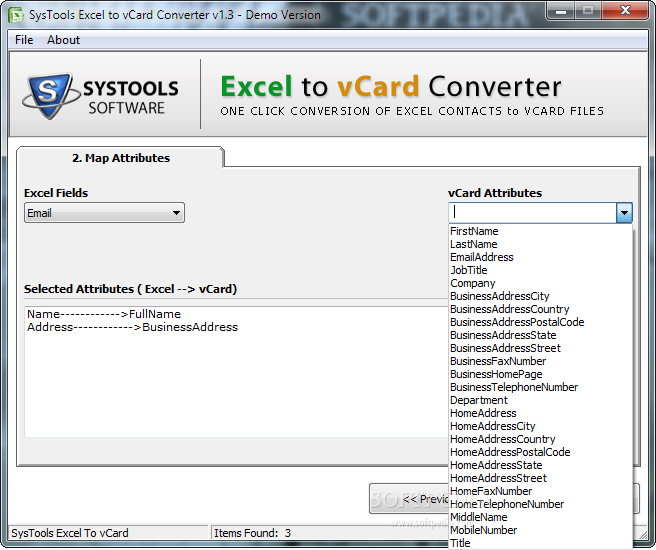Open the About menu
656x550 pixels.
coord(63,40)
